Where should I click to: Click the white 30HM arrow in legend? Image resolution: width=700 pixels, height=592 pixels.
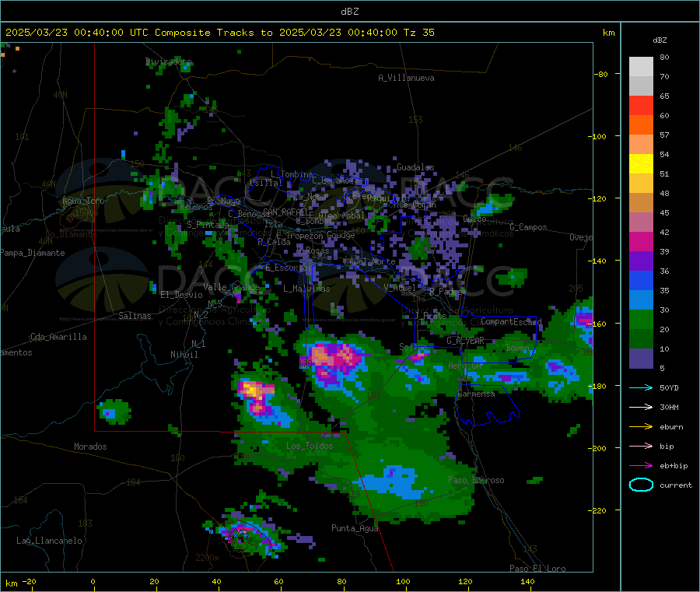[x=641, y=407]
